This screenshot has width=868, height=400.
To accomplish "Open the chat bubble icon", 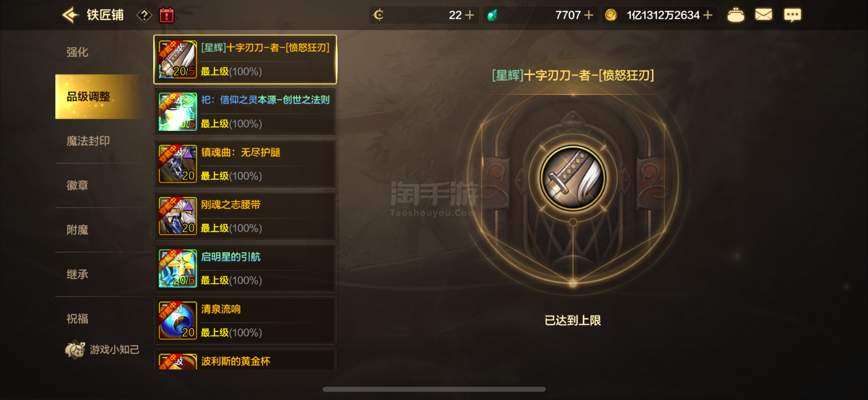I will click(792, 15).
